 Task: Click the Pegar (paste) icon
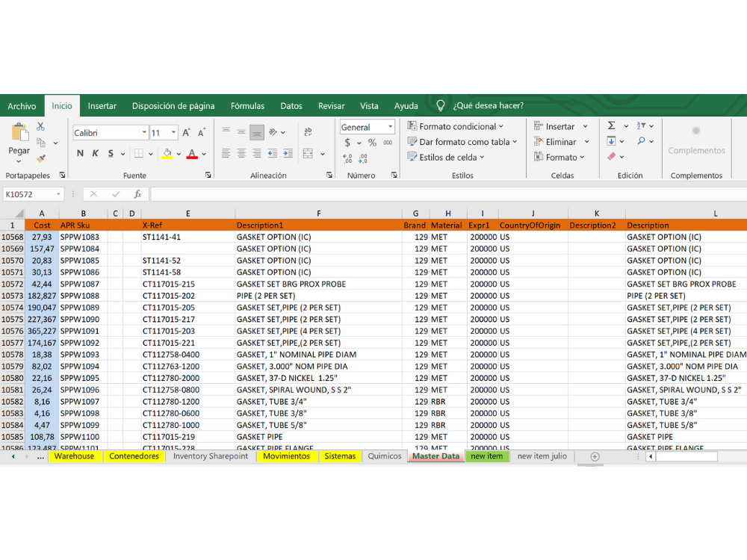pos(19,132)
